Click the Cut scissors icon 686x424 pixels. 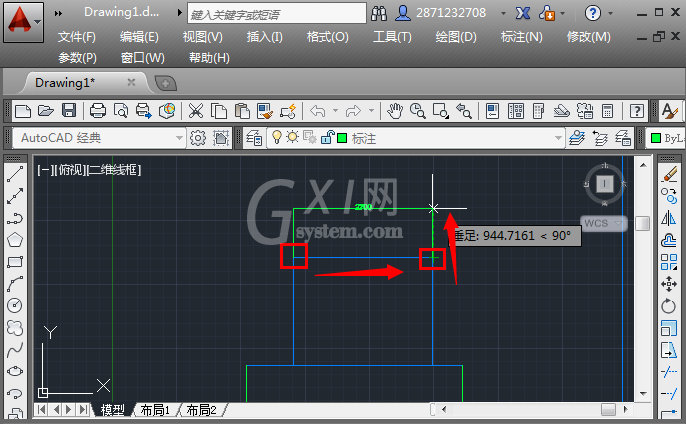196,111
